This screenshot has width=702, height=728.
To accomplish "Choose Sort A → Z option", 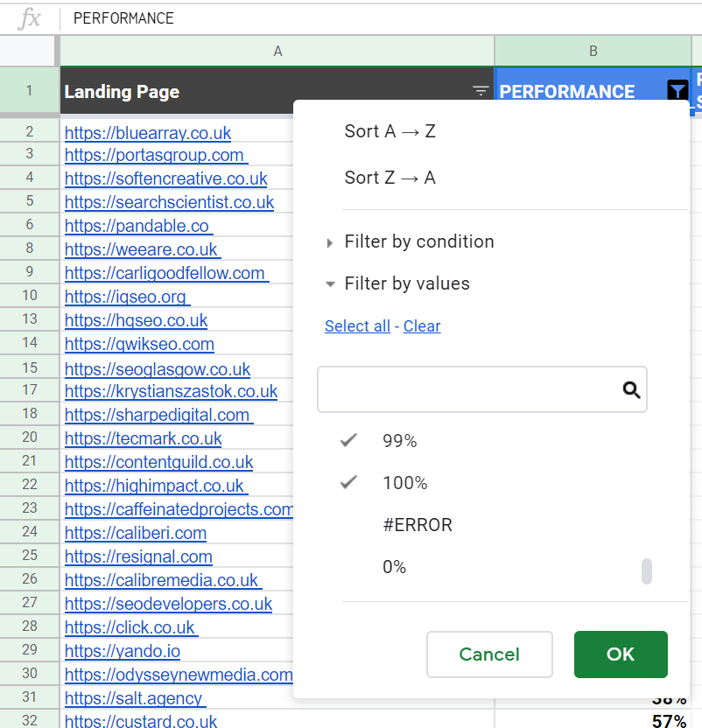I will coord(390,131).
